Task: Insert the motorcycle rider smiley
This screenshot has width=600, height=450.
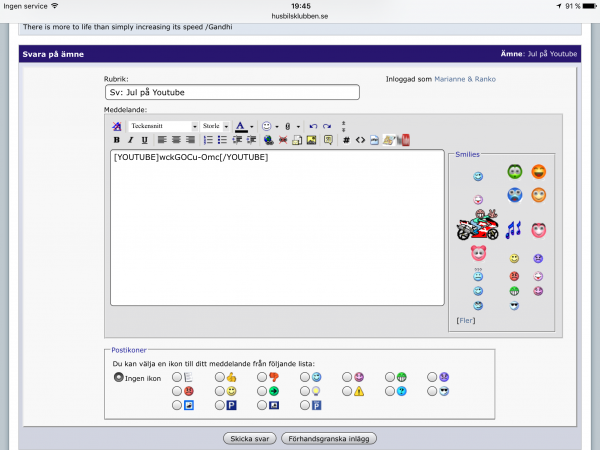Action: [x=477, y=226]
